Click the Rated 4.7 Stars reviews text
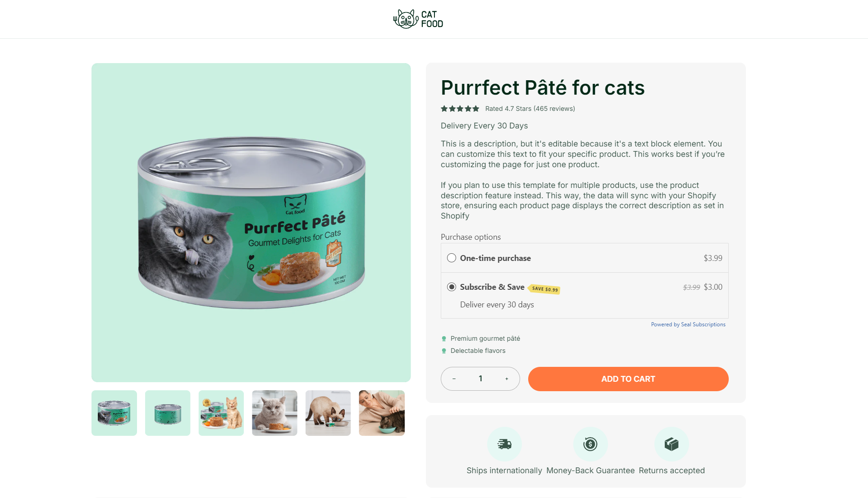Screen dimensions: 868x498 (x=530, y=109)
